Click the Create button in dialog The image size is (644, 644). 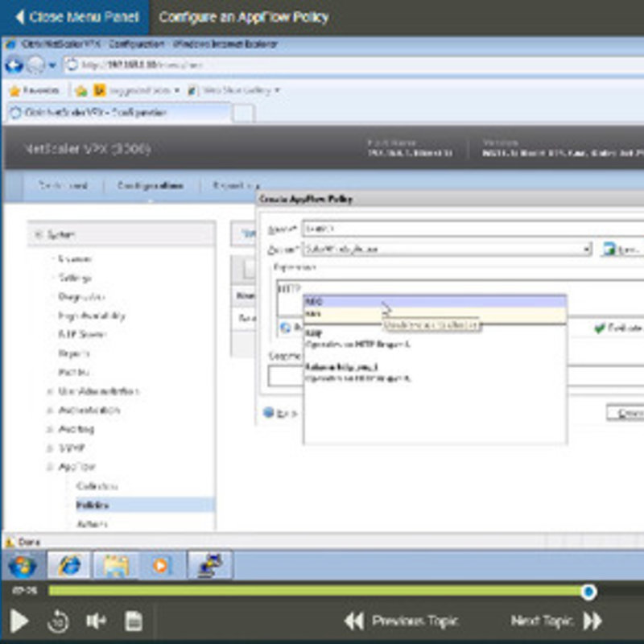coord(625,413)
